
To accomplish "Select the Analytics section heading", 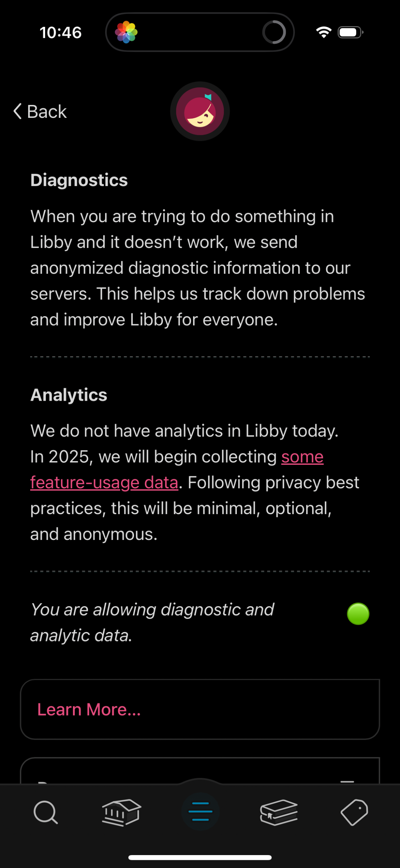I will tap(69, 395).
